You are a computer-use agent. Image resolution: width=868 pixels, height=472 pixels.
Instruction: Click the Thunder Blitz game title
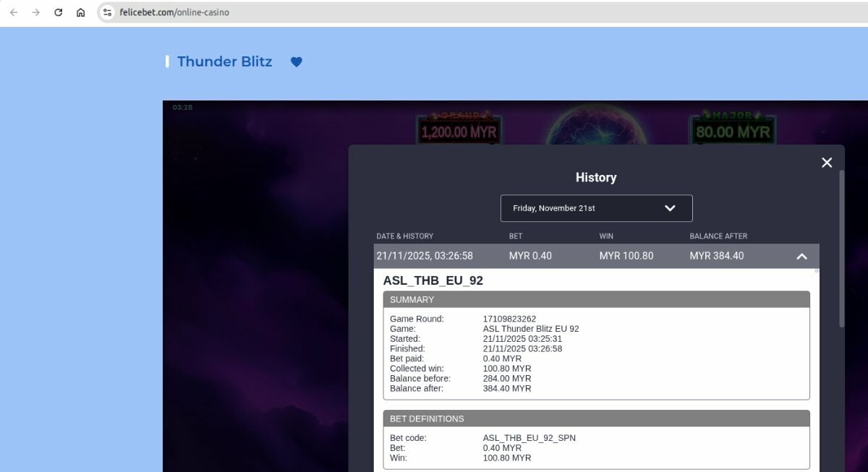click(x=224, y=62)
